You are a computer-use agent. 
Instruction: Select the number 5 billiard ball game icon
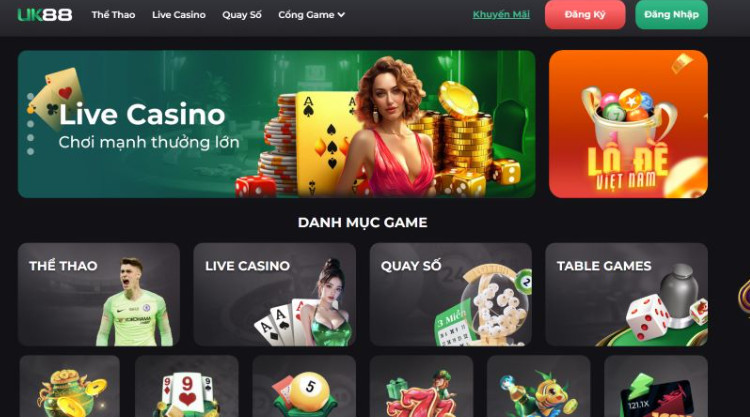coord(304,386)
